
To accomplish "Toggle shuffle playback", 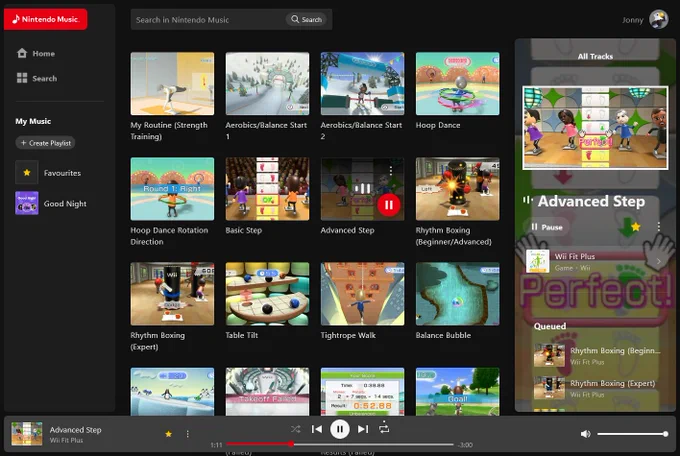I will click(296, 429).
